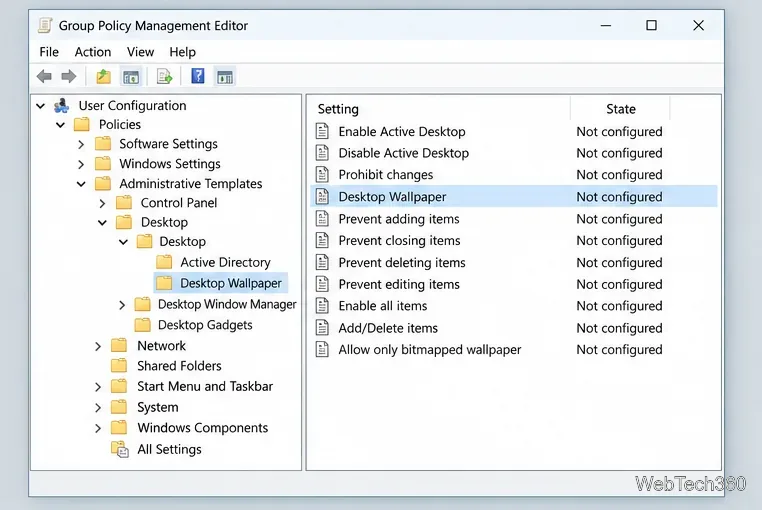Screen dimensions: 762x510
Task: Click the Policies folder icon
Action: [82, 124]
